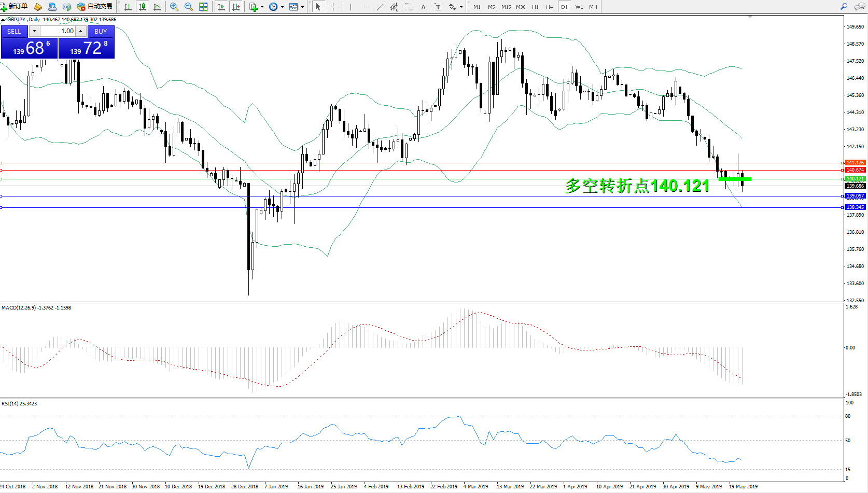Viewport: 868px width, 493px height.
Task: Select the trendline drawing tool
Action: click(380, 7)
